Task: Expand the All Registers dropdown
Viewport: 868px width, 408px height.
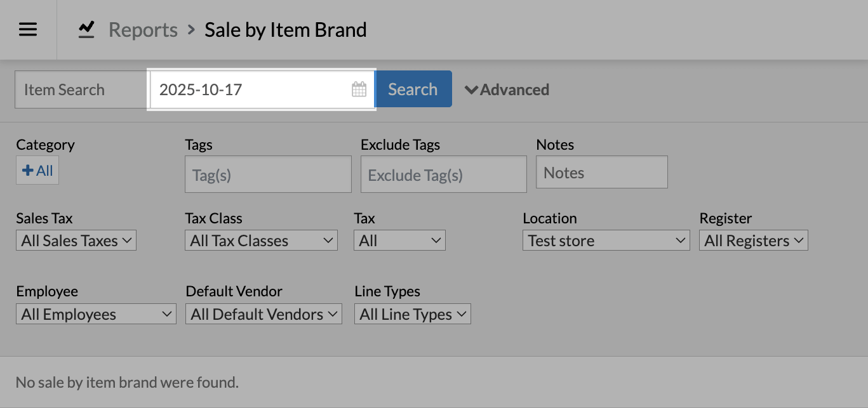Action: pyautogui.click(x=753, y=240)
